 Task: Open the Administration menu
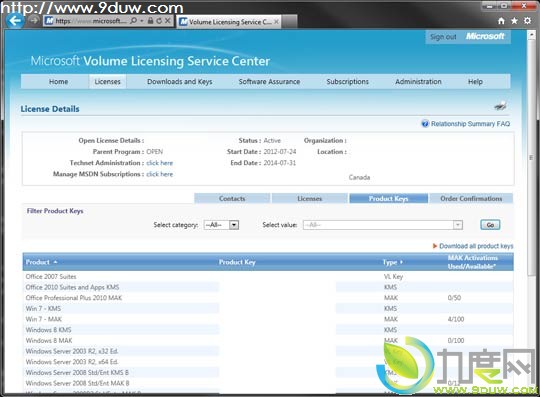click(418, 82)
